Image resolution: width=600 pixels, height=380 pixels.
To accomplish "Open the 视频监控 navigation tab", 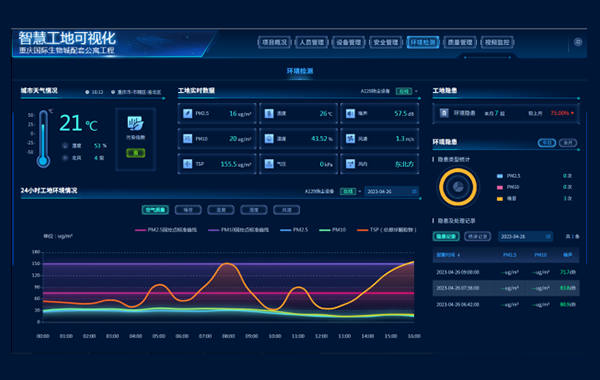I will (x=497, y=42).
